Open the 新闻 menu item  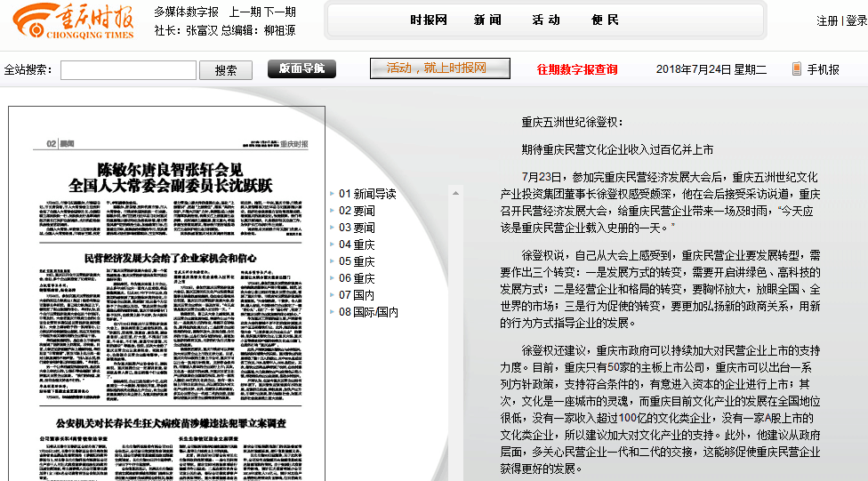coord(487,20)
